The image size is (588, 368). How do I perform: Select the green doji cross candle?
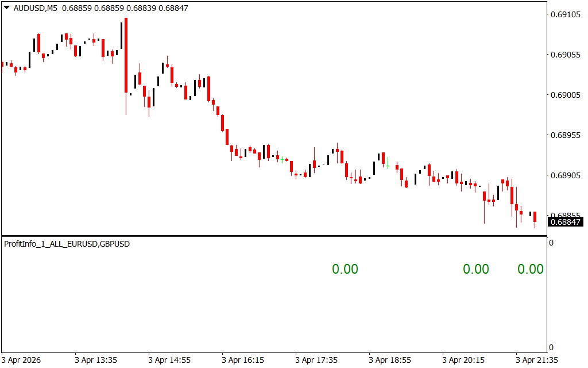pyautogui.click(x=388, y=166)
